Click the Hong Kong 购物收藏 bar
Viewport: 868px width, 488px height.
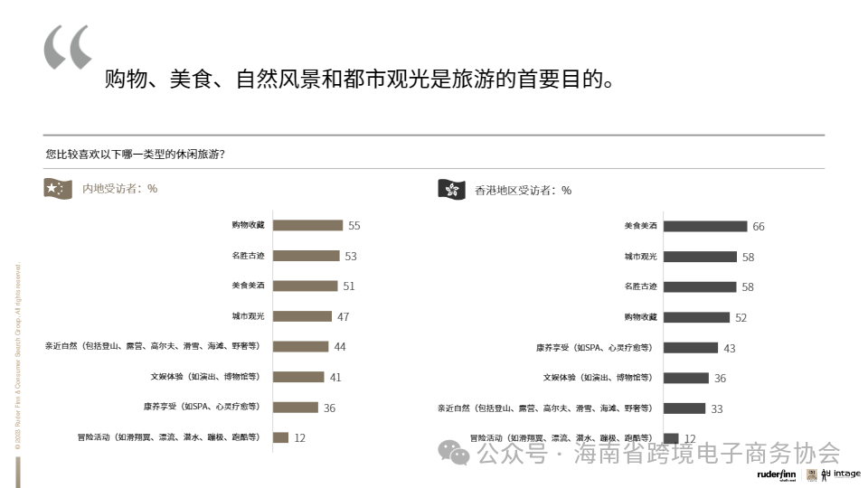(696, 317)
